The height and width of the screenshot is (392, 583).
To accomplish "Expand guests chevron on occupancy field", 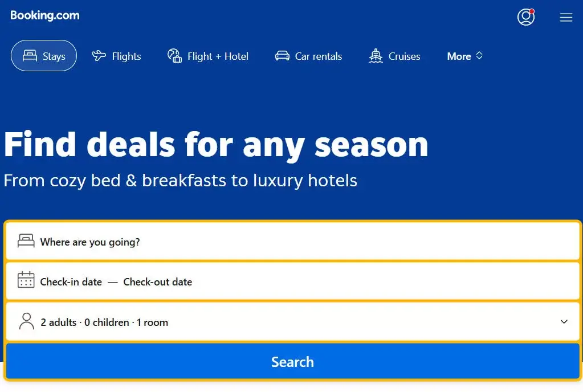I will coord(564,322).
